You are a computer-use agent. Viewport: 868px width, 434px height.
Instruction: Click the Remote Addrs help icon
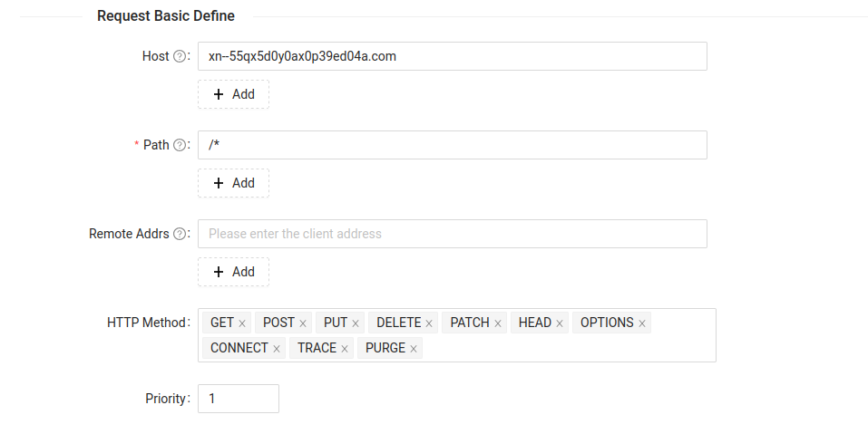coord(180,234)
